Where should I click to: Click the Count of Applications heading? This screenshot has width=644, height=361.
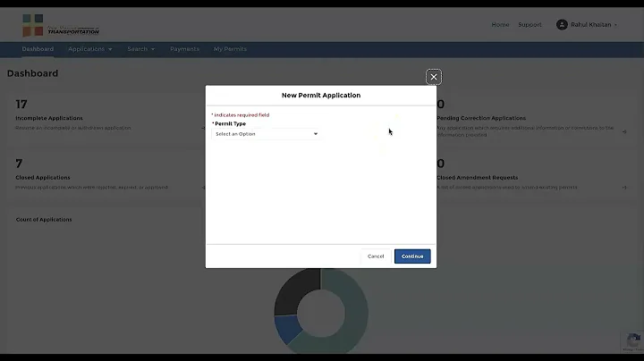click(x=44, y=220)
